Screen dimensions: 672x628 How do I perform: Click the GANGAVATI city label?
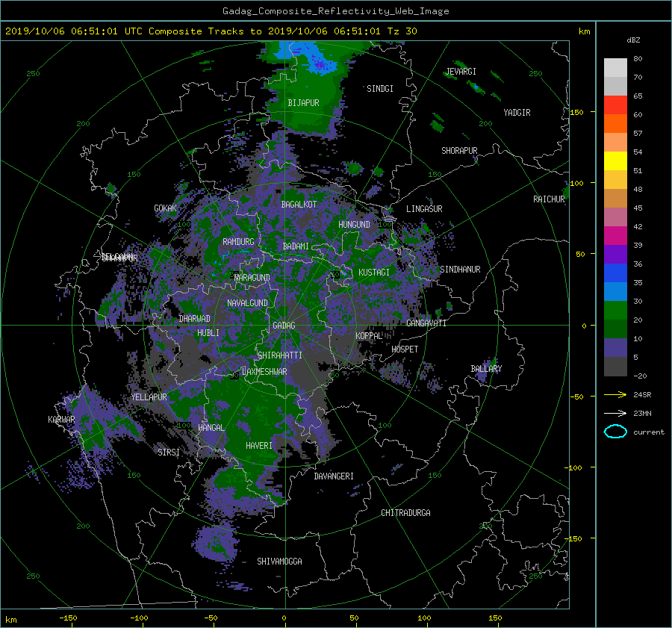pos(426,323)
